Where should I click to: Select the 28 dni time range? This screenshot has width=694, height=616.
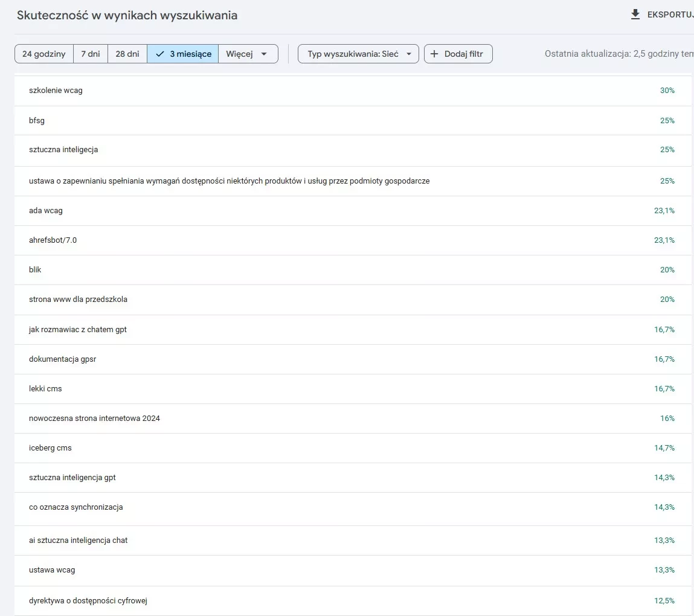127,54
